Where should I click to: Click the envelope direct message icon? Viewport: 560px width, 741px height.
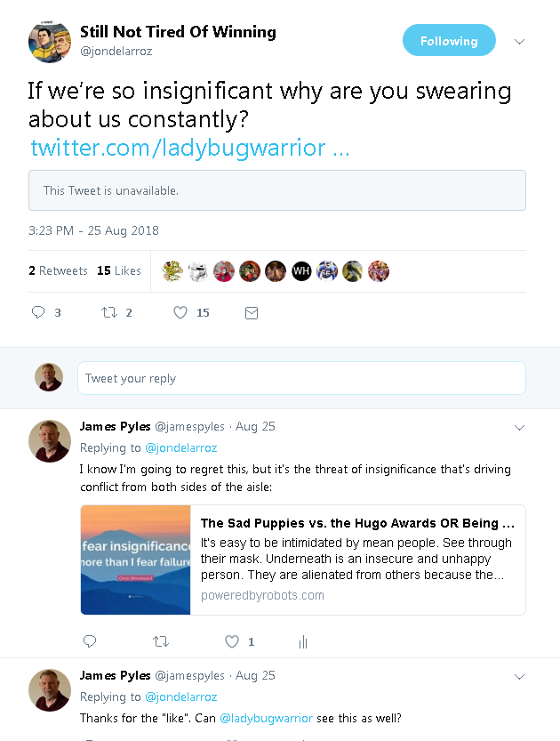pos(252,312)
